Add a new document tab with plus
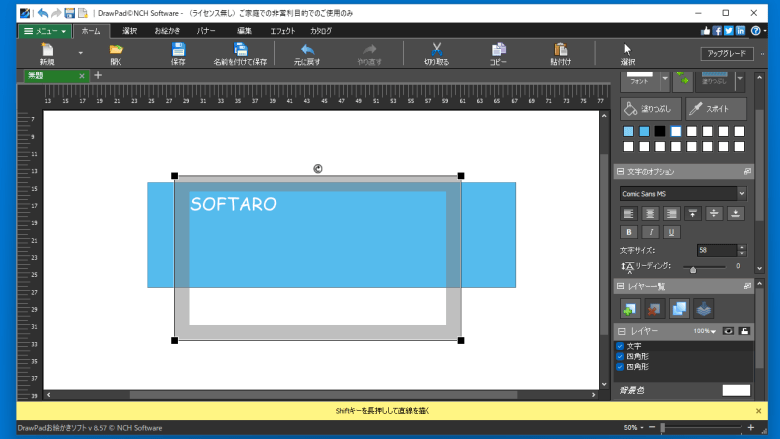The height and width of the screenshot is (439, 780). [98, 75]
